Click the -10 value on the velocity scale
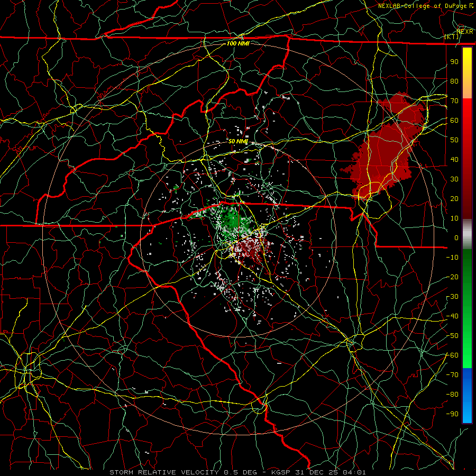476x476 pixels. [x=452, y=258]
